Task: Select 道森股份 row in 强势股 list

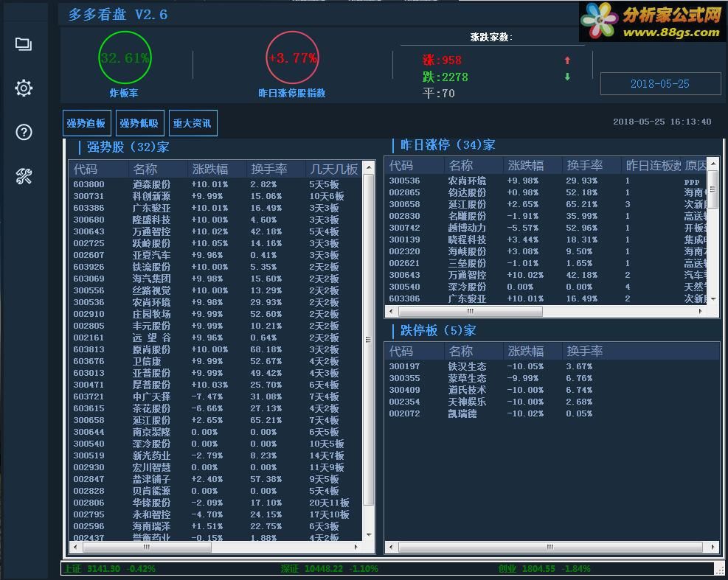Action: click(x=215, y=184)
